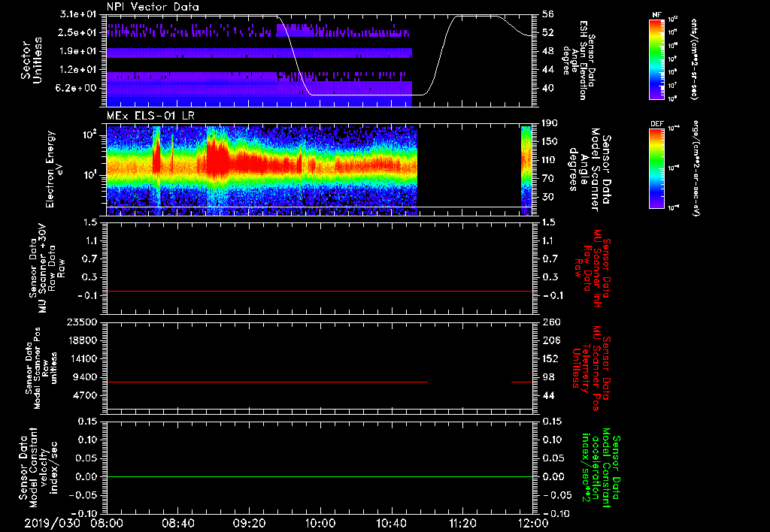Image resolution: width=770 pixels, height=532 pixels.
Task: Click the red "MU Scanner Pos Telemetry" label
Action: click(591, 368)
